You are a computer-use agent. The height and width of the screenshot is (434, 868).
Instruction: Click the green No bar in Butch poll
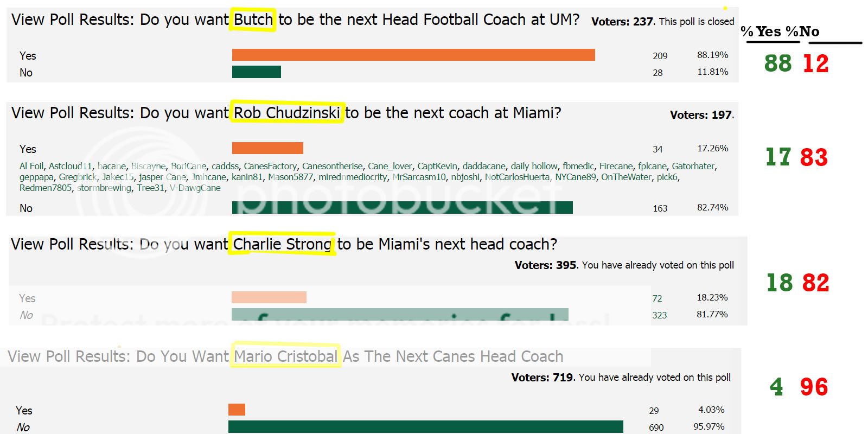pos(256,72)
